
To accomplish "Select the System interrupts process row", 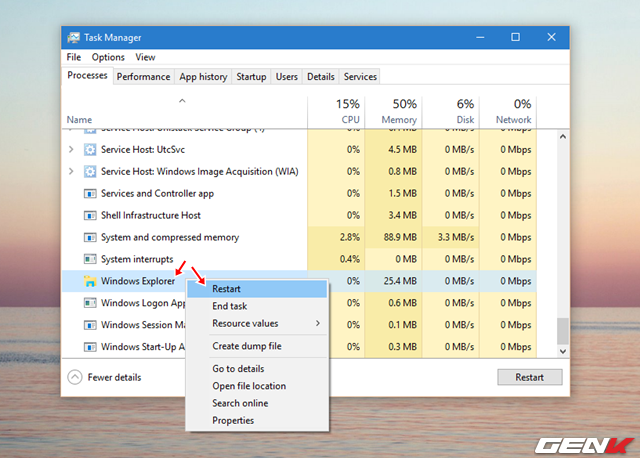I will click(299, 259).
